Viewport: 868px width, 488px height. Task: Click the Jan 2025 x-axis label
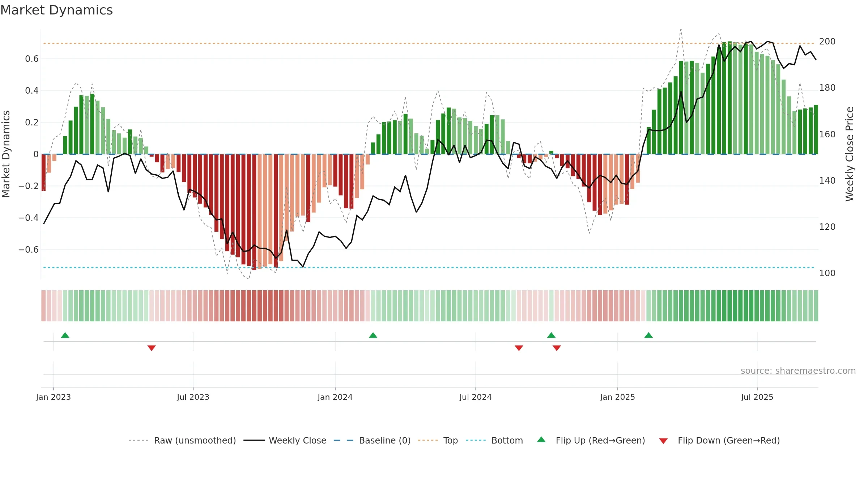pyautogui.click(x=618, y=397)
